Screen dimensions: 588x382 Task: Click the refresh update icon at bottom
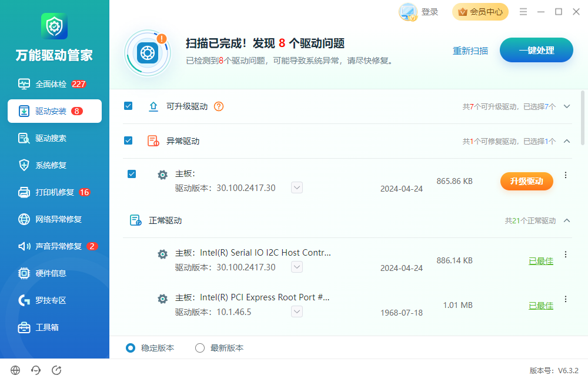[x=56, y=370]
